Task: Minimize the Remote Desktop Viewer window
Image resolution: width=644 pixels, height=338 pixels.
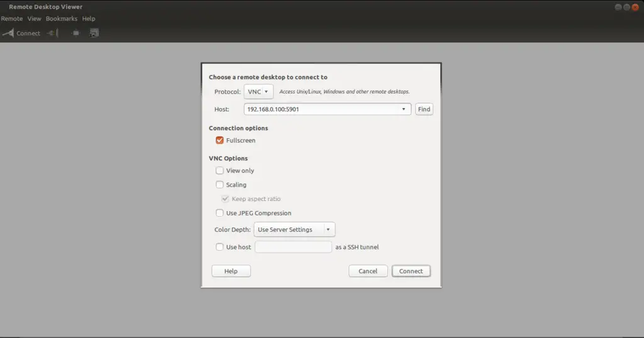Action: [618, 7]
